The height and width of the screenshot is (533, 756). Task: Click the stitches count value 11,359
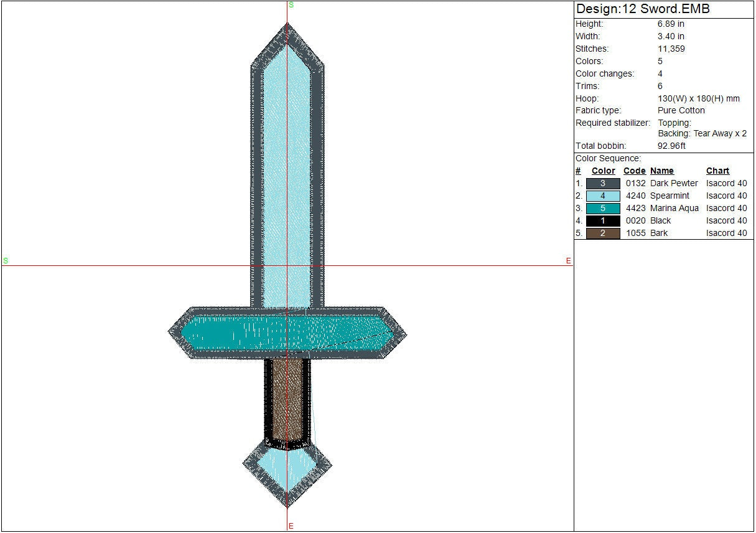(x=671, y=49)
